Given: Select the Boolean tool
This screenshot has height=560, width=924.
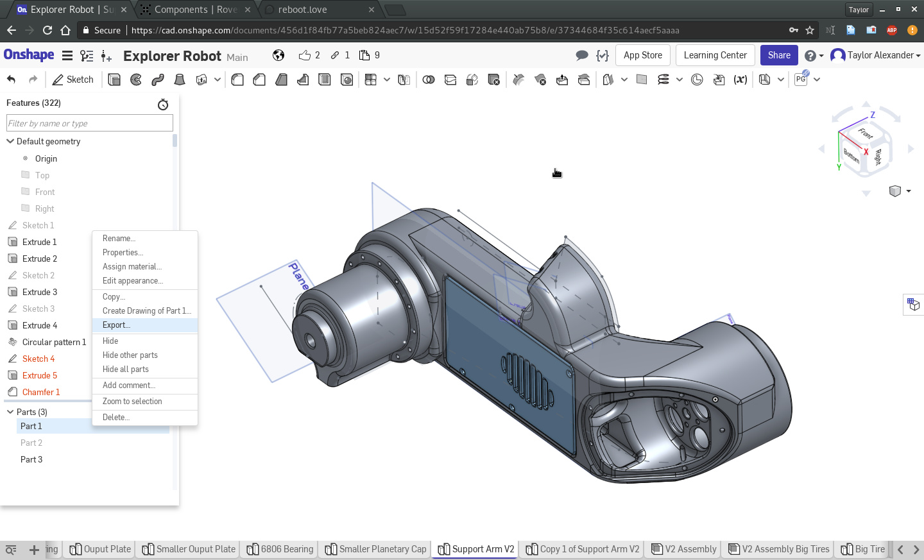Looking at the screenshot, I should pos(429,80).
